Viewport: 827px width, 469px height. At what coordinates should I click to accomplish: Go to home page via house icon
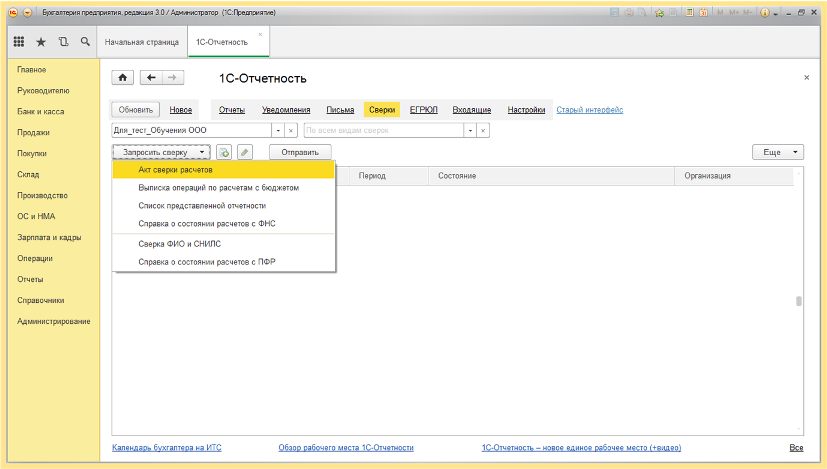(x=123, y=78)
